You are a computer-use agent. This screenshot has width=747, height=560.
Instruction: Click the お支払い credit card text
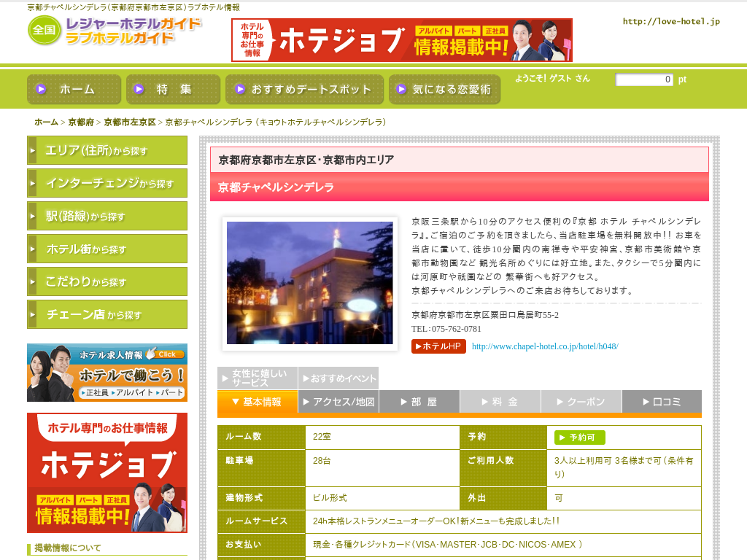pos(447,545)
